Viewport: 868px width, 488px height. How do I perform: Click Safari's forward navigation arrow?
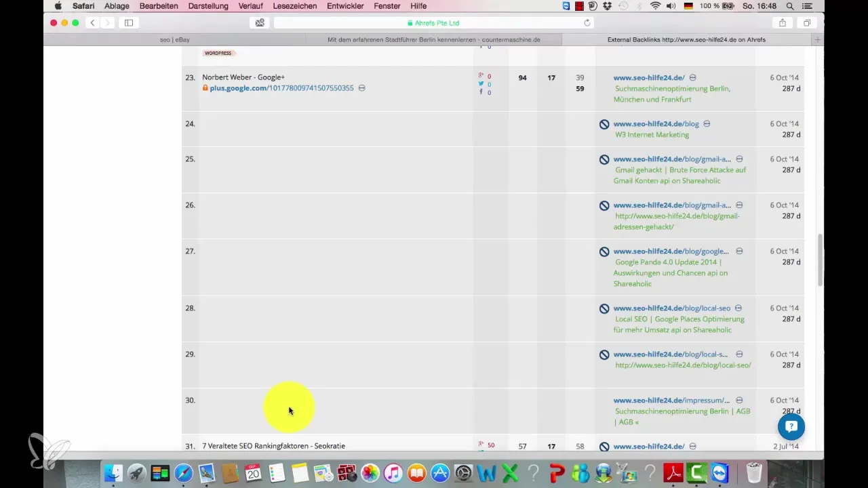pos(107,22)
